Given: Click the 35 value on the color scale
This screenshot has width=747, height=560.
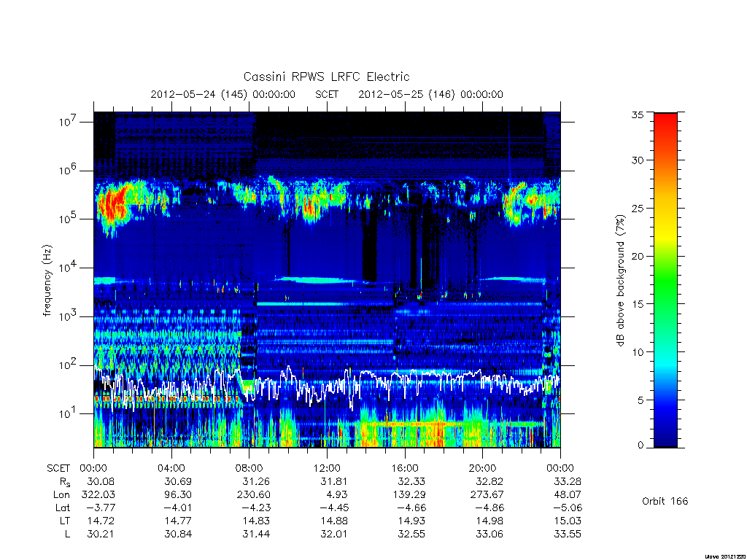Looking at the screenshot, I should point(638,114).
